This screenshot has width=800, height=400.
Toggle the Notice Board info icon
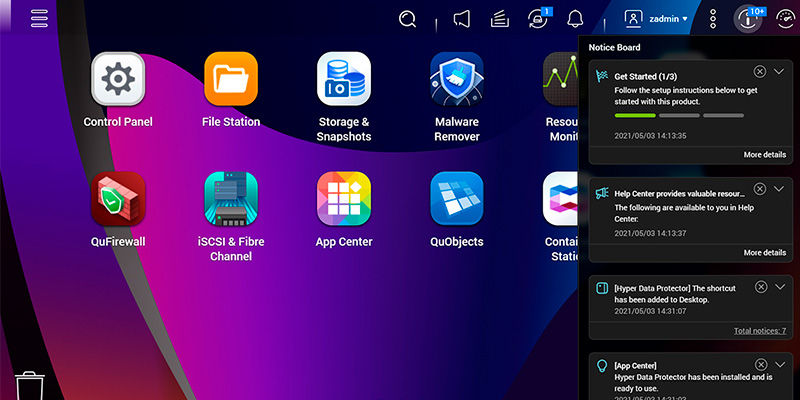click(747, 19)
